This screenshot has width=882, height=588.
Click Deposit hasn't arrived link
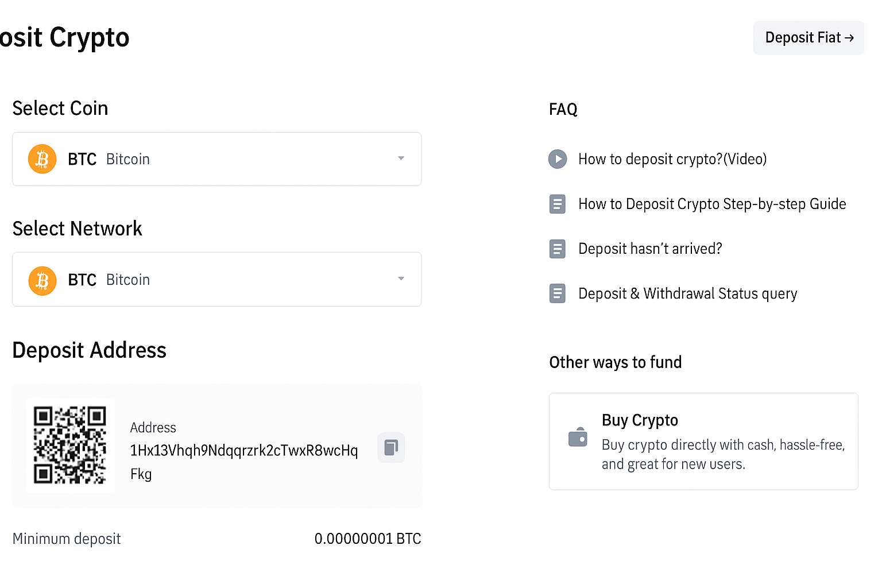650,249
